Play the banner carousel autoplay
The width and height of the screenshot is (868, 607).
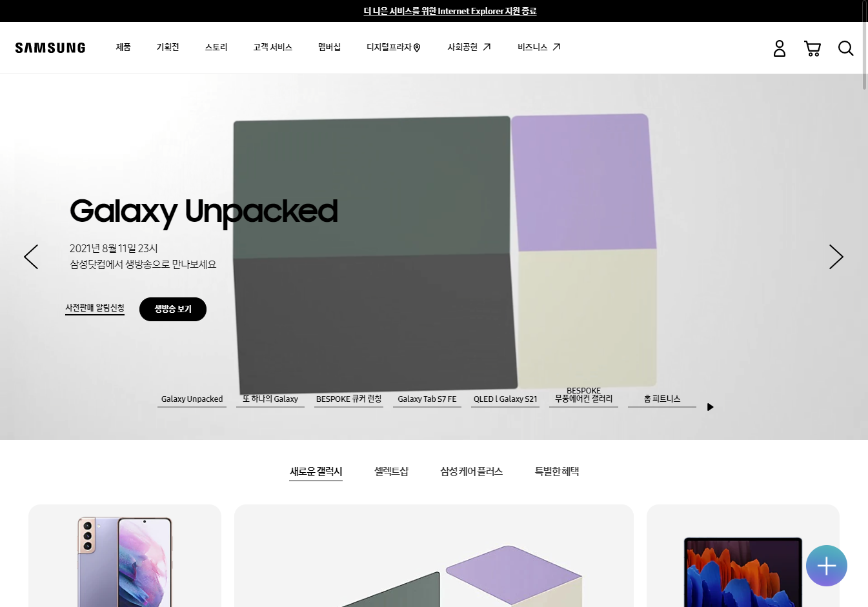pos(710,407)
